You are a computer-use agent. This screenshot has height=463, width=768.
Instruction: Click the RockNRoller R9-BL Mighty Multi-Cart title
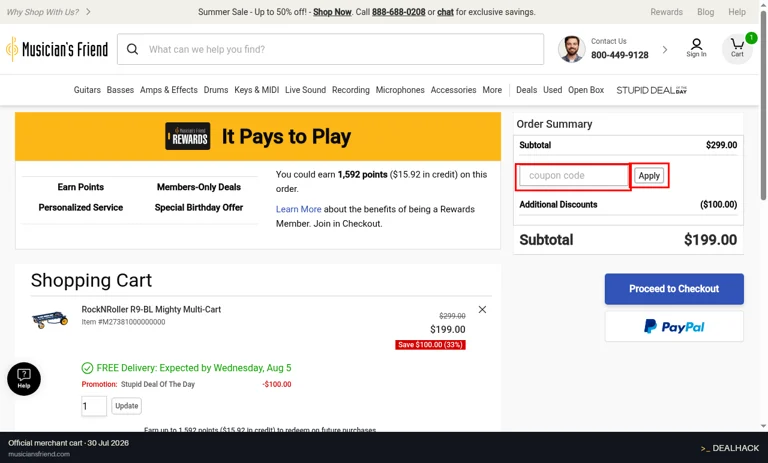click(151, 310)
